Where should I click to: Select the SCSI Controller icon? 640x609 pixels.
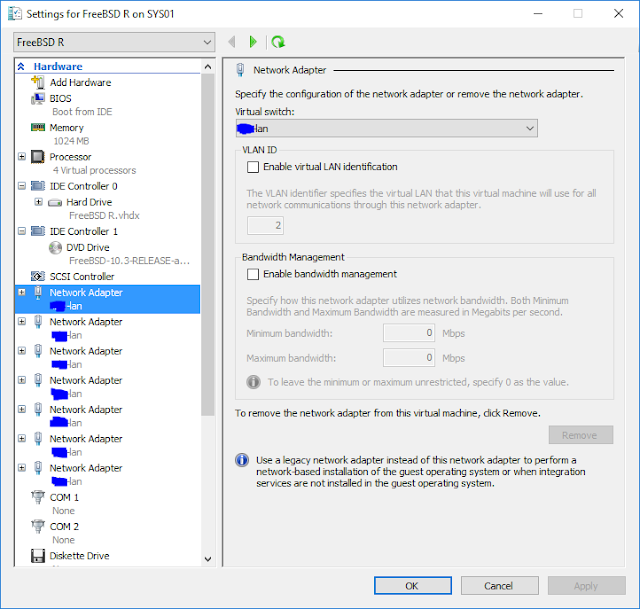[38, 277]
